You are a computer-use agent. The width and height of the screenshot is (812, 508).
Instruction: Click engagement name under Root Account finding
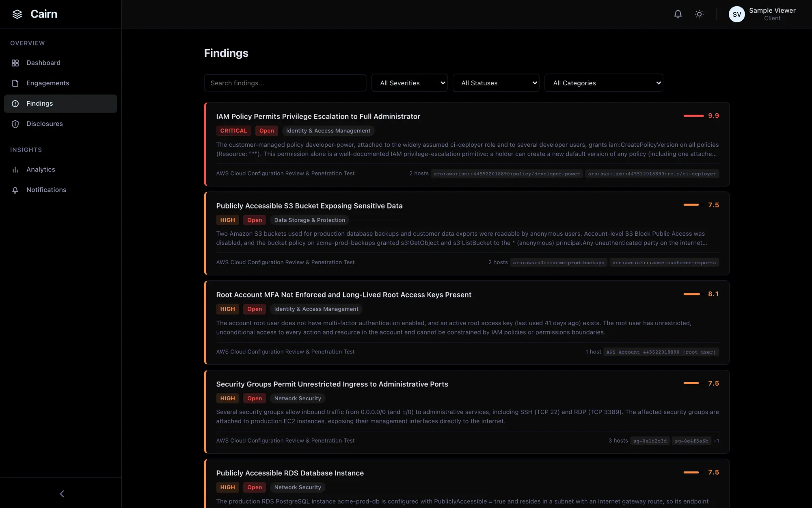coord(285,352)
